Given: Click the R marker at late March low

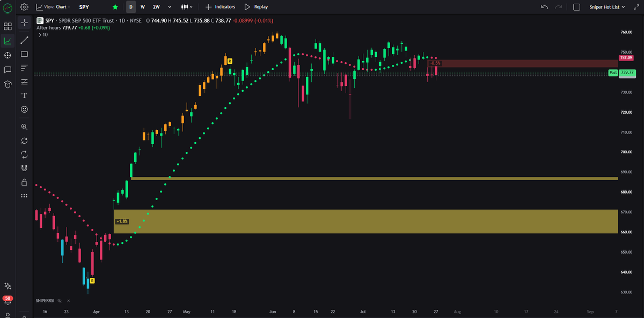Looking at the screenshot, I should click(x=92, y=280).
